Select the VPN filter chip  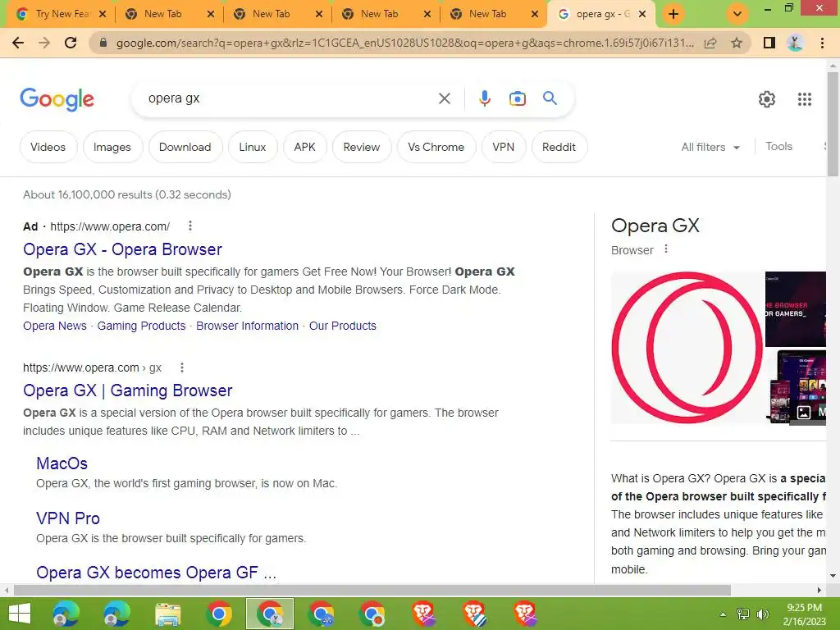[503, 147]
